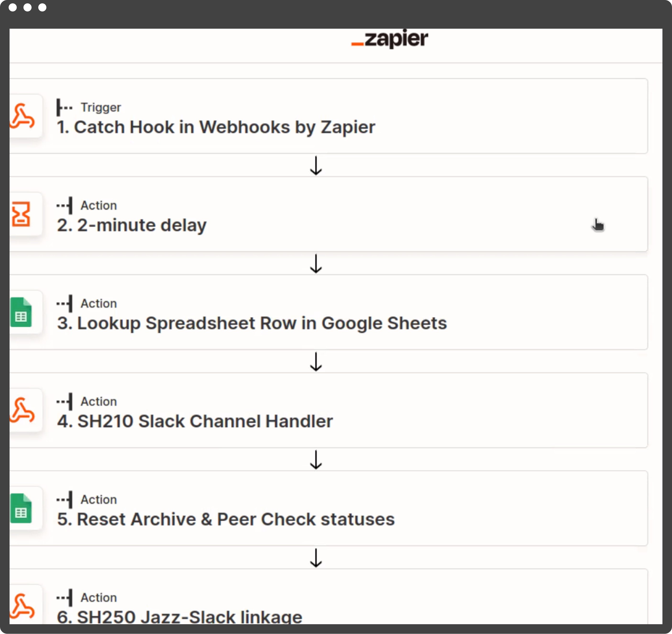Click the Webhooks icon on step 6
This screenshot has height=634, width=672.
[23, 606]
